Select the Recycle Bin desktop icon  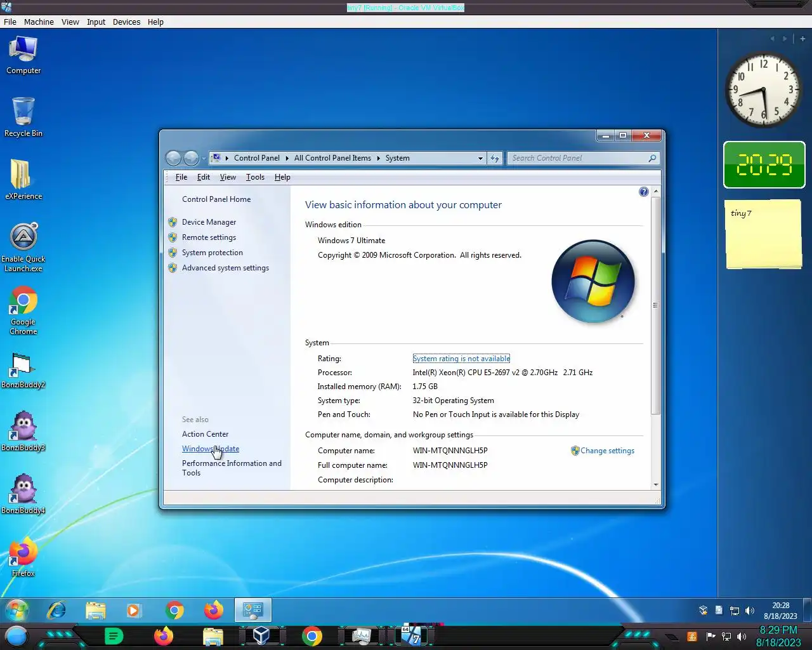pyautogui.click(x=23, y=117)
